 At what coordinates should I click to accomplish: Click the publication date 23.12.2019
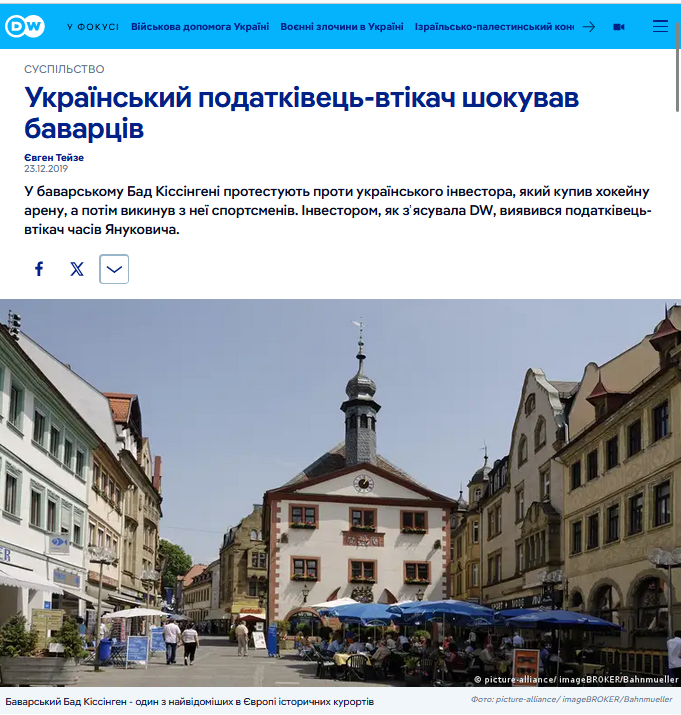pos(44,168)
